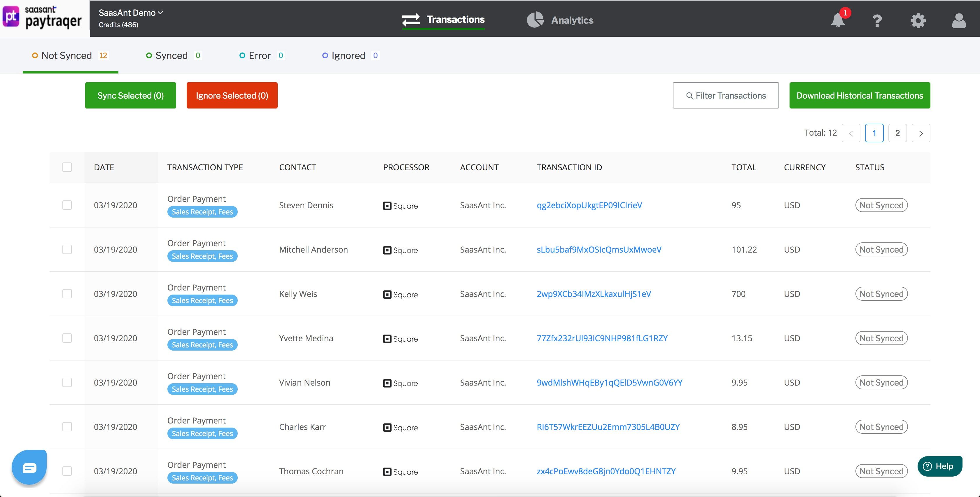Check the Vivian Nelson transaction checkbox
The height and width of the screenshot is (497, 980).
click(x=67, y=382)
